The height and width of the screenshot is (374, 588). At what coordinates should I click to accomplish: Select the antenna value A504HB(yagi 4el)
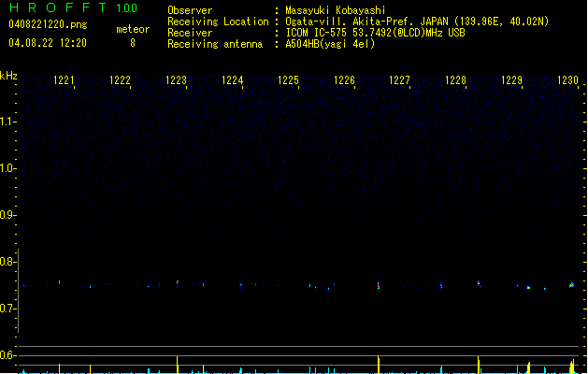pyautogui.click(x=330, y=44)
